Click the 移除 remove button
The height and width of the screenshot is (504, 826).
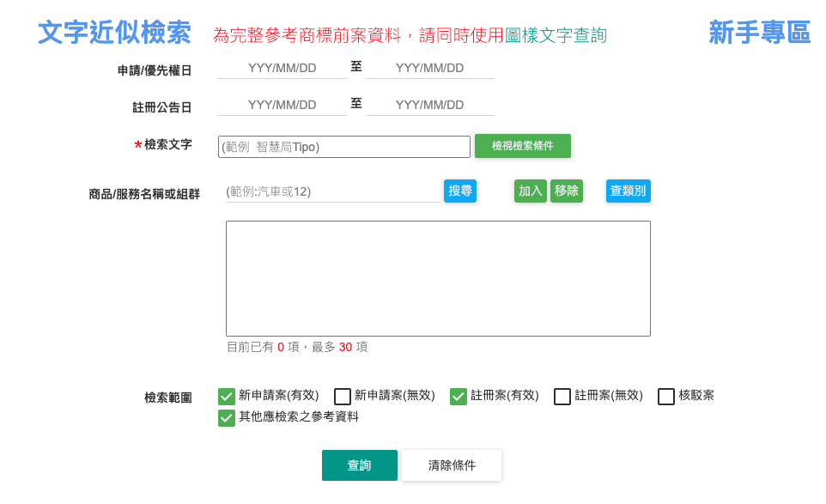pos(567,191)
